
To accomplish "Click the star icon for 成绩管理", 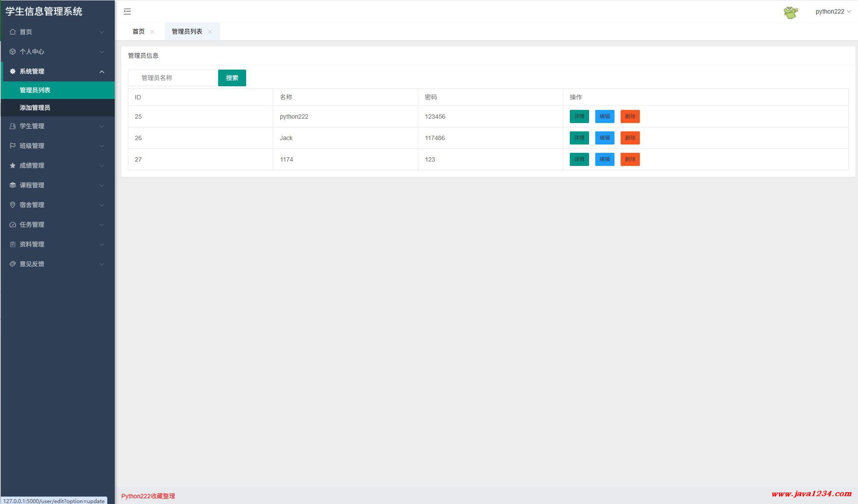I will (13, 166).
